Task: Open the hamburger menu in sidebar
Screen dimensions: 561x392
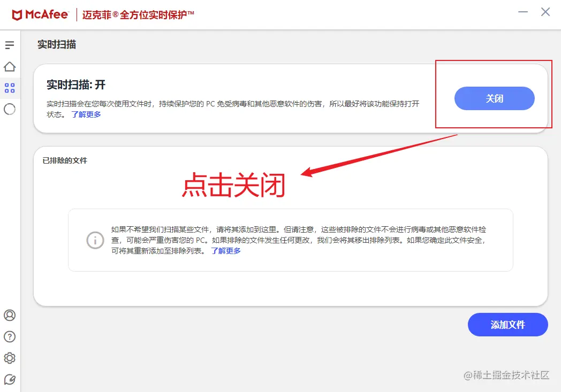Action: pyautogui.click(x=10, y=45)
